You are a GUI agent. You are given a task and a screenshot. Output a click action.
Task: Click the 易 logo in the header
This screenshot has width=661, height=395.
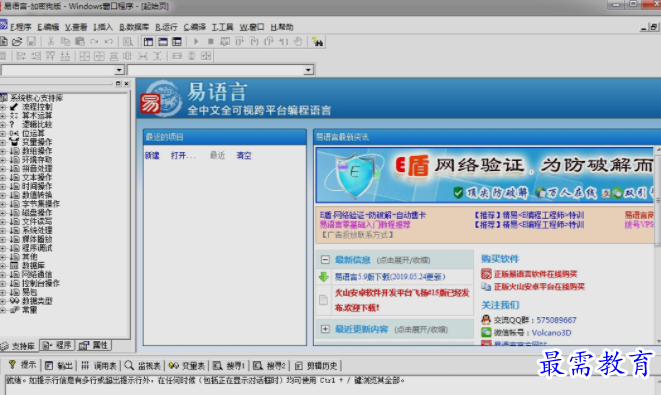point(150,104)
